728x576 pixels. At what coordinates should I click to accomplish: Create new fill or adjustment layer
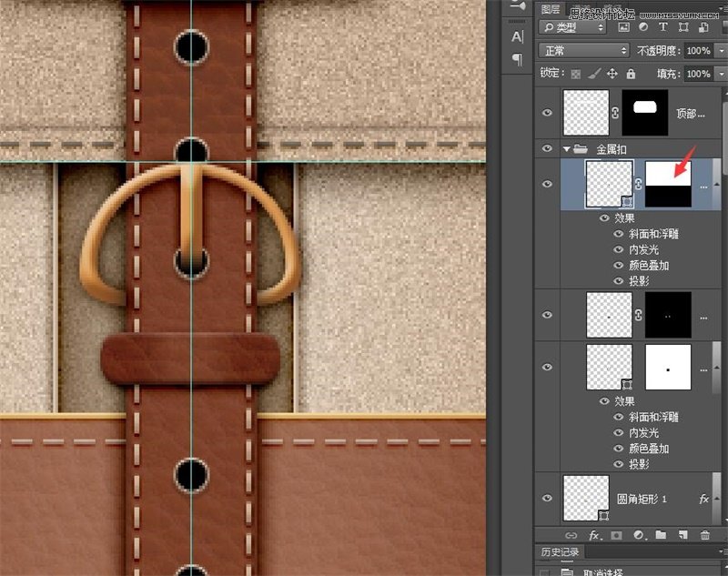tap(639, 535)
